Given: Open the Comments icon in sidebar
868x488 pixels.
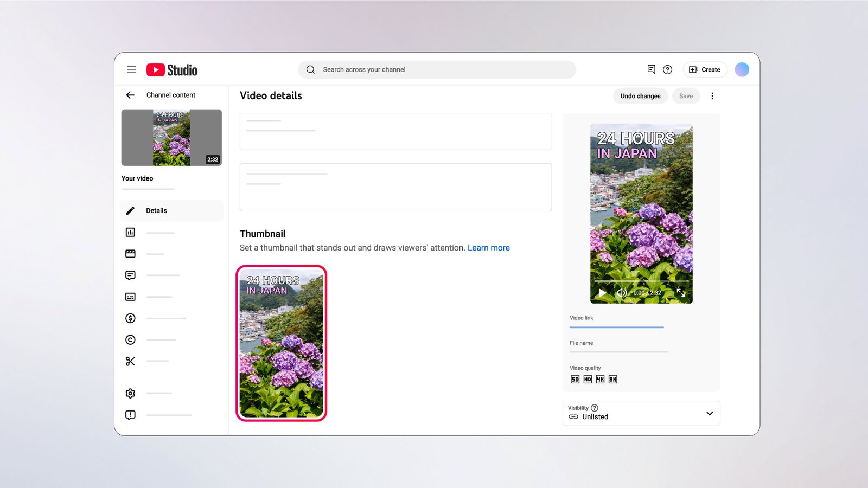Looking at the screenshot, I should 130,275.
